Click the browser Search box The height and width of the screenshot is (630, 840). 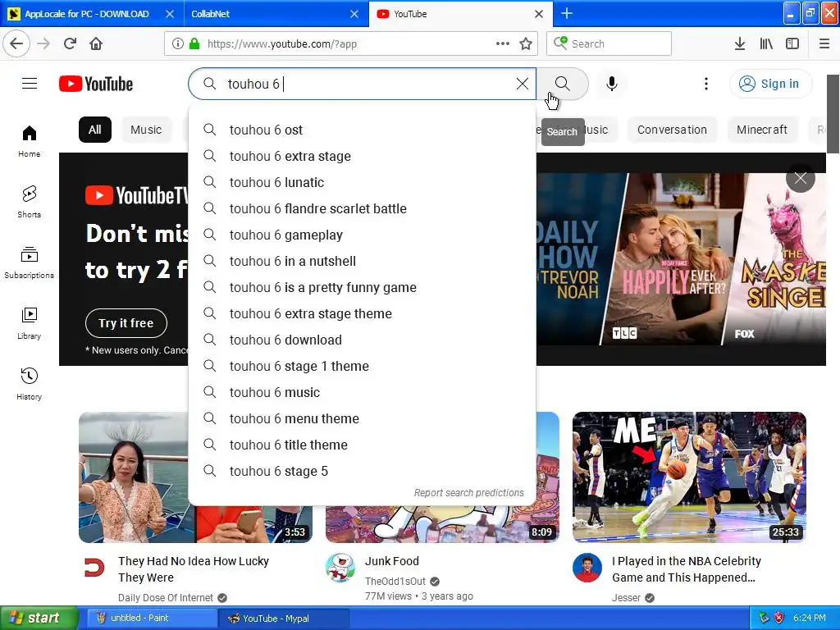609,43
